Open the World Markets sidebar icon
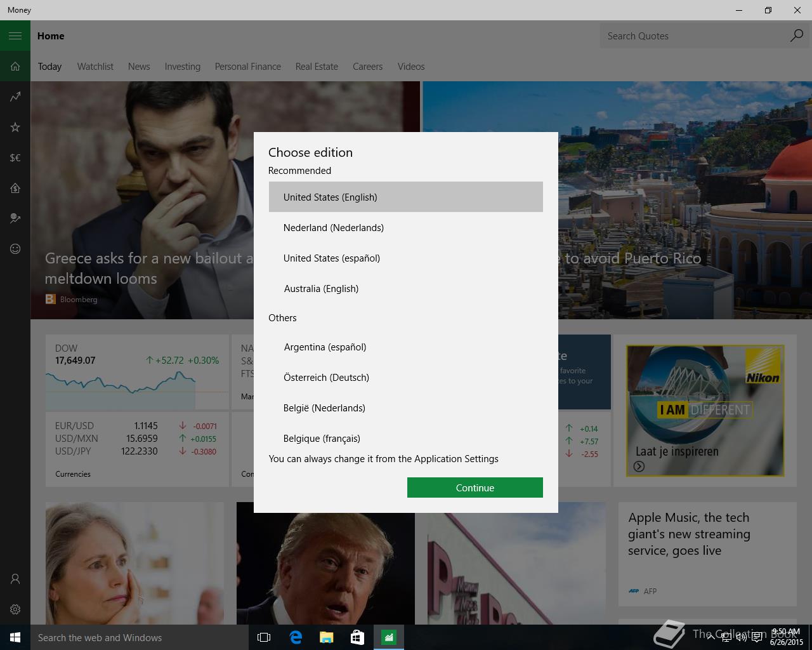This screenshot has width=812, height=650. point(15,219)
